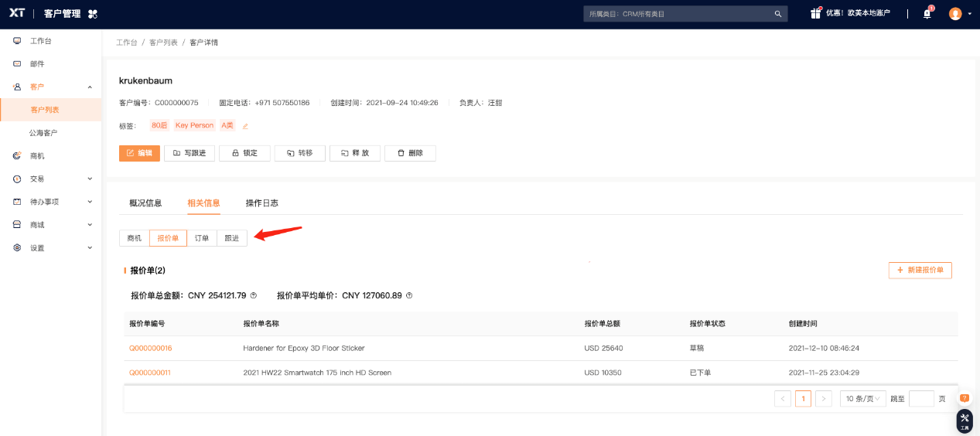The image size is (980, 436).
Task: Select the 商机 sub-tab
Action: click(135, 238)
